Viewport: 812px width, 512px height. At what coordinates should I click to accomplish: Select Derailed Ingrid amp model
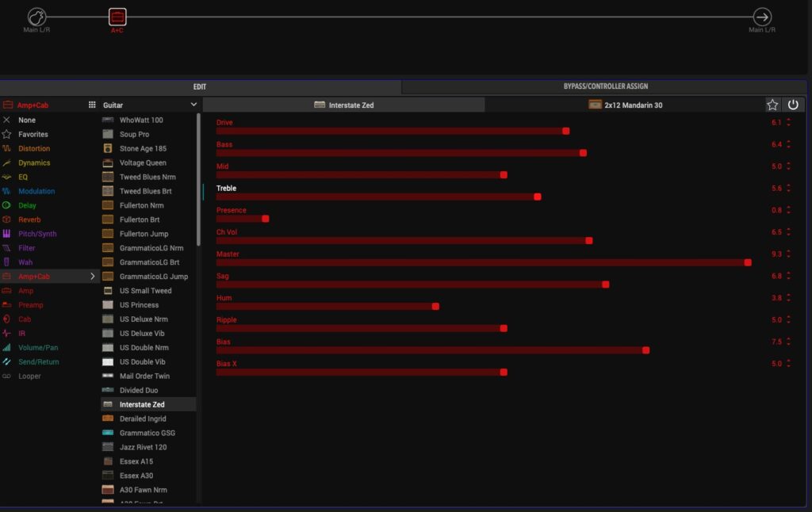pos(143,418)
